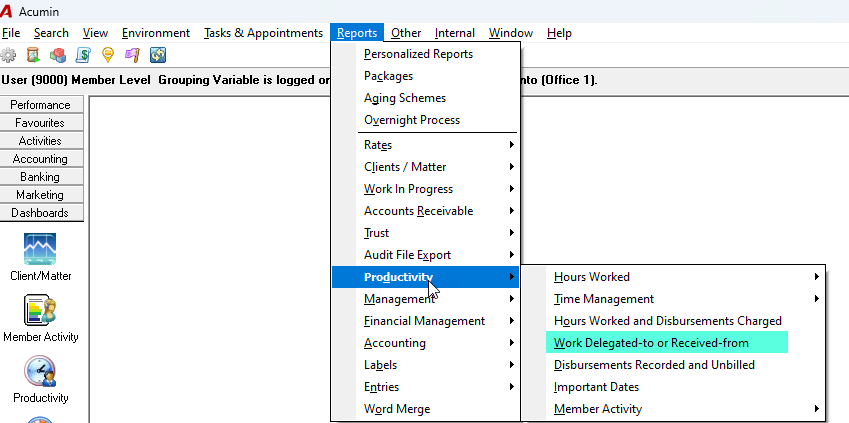Screen dimensions: 849x423
Task: Expand the Financial Management submenu
Action: click(425, 321)
